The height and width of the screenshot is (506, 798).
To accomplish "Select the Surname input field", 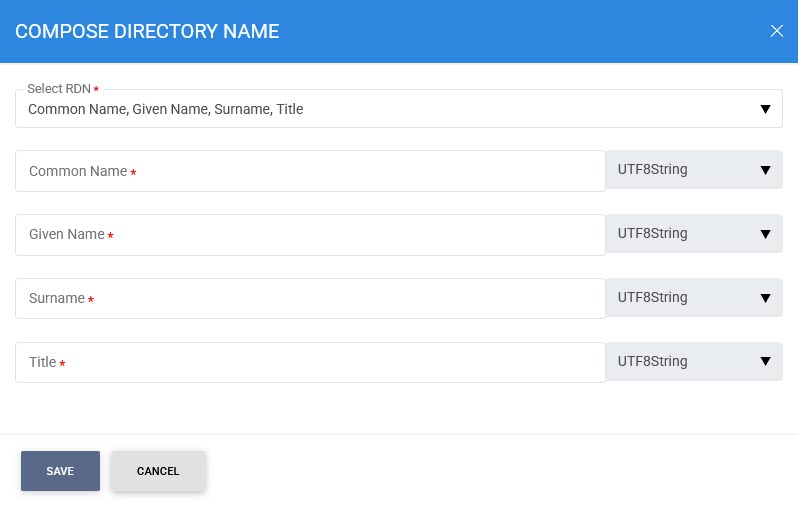I will (310, 299).
